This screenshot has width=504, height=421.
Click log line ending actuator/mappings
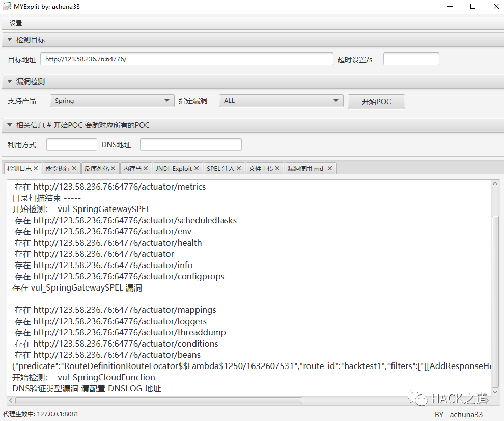(x=115, y=310)
